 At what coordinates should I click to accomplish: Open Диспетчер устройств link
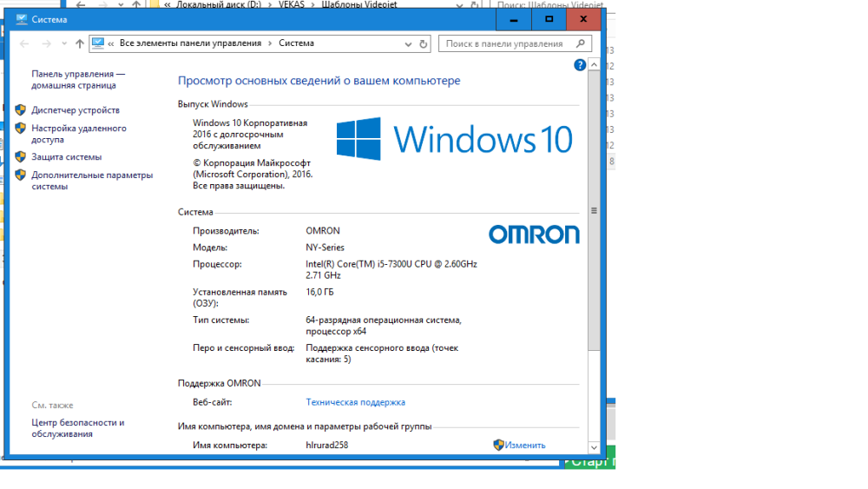76,110
